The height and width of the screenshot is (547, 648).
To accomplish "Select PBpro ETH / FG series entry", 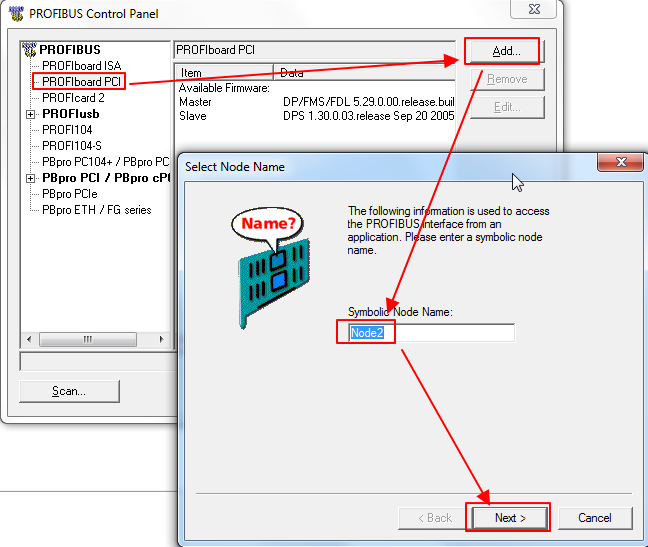I will (97, 210).
